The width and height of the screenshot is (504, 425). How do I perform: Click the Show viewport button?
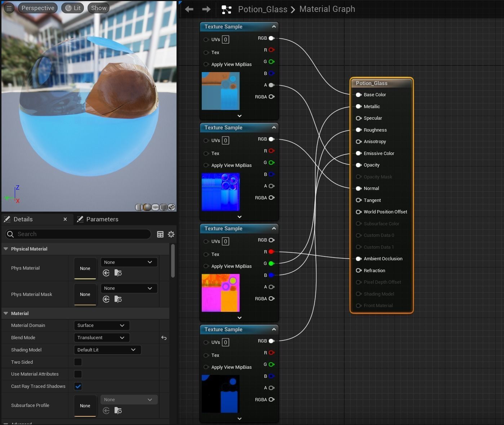coord(99,8)
